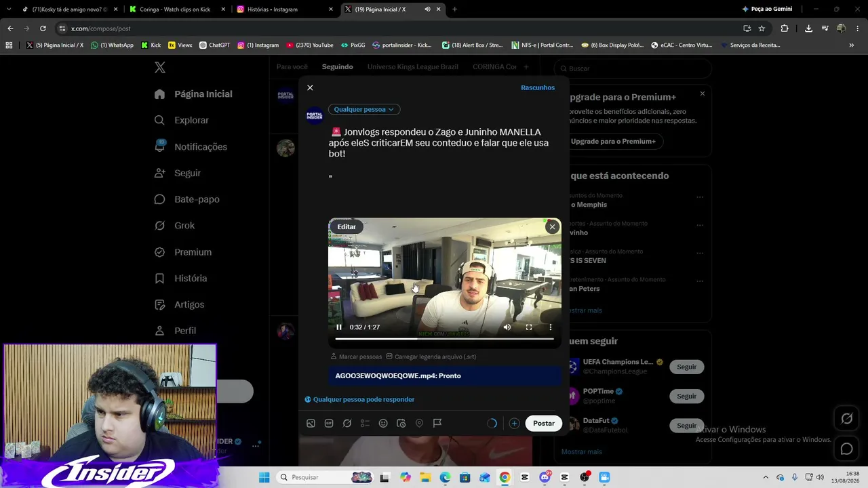
Task: Open Grok in the sidebar
Action: coord(174,226)
